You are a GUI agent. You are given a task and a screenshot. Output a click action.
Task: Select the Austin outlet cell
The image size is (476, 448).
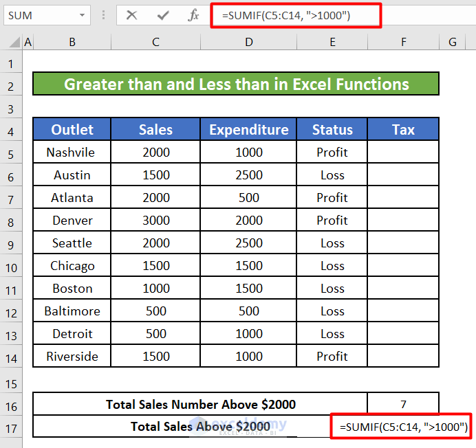click(x=72, y=175)
